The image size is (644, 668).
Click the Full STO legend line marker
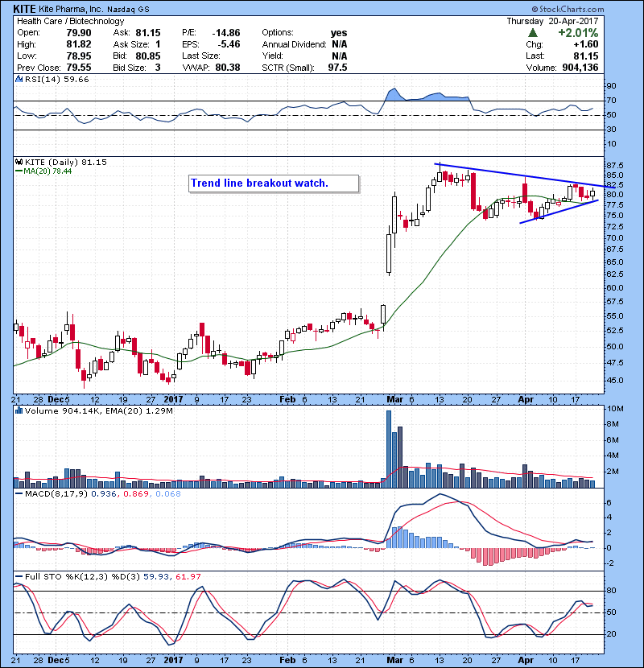[19, 576]
